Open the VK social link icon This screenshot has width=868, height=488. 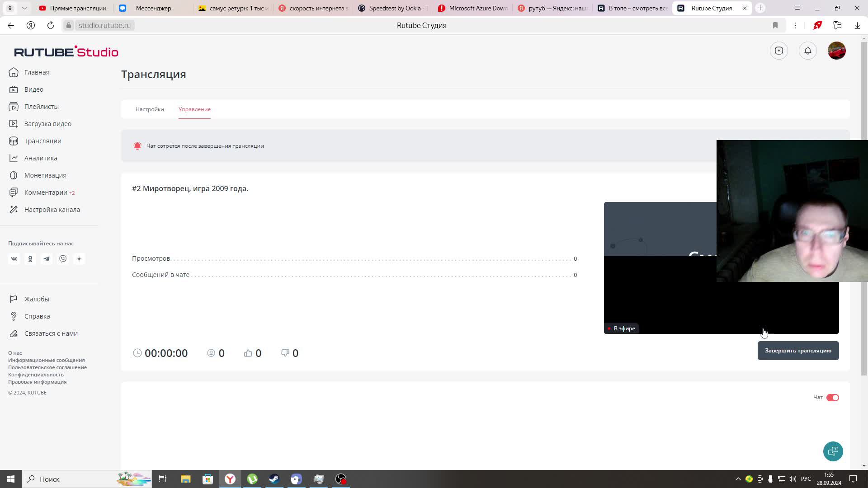point(14,259)
